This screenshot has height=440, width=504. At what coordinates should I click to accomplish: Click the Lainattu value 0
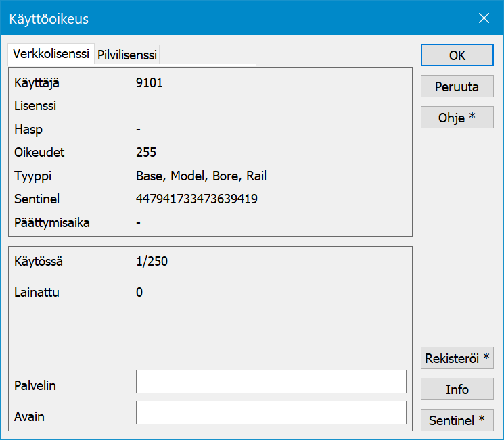[139, 292]
